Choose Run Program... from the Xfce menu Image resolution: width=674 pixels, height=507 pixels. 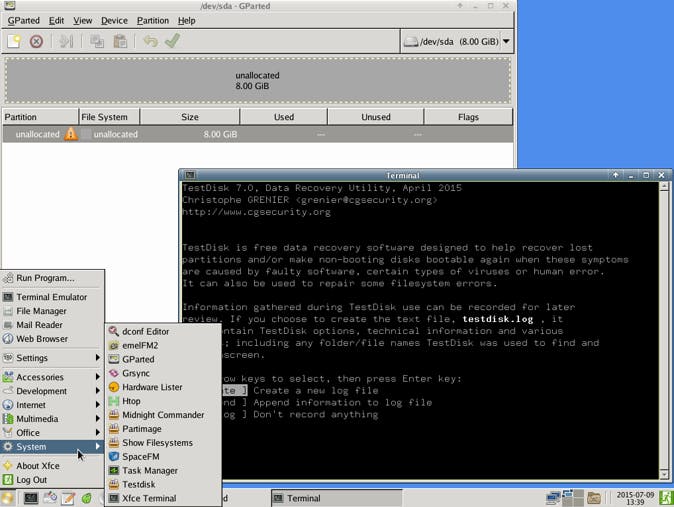click(x=52, y=278)
